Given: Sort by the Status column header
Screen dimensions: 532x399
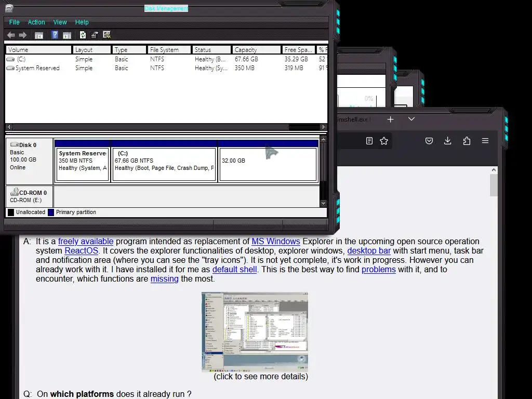Looking at the screenshot, I should click(x=211, y=49).
